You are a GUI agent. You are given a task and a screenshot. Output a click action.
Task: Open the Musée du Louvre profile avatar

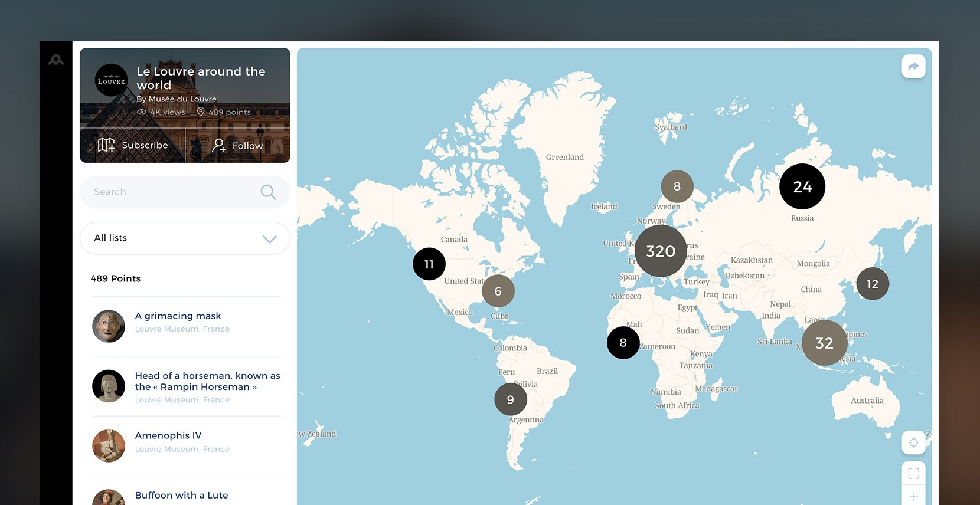pos(111,80)
